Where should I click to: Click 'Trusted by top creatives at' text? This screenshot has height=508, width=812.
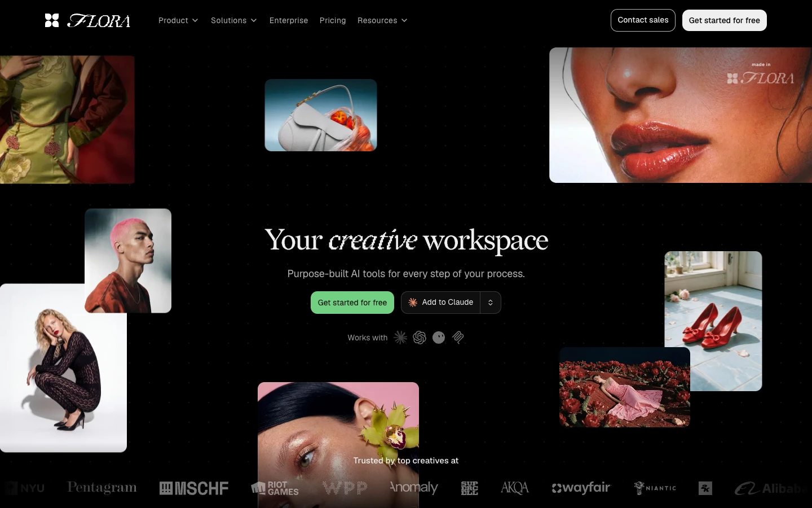406,461
